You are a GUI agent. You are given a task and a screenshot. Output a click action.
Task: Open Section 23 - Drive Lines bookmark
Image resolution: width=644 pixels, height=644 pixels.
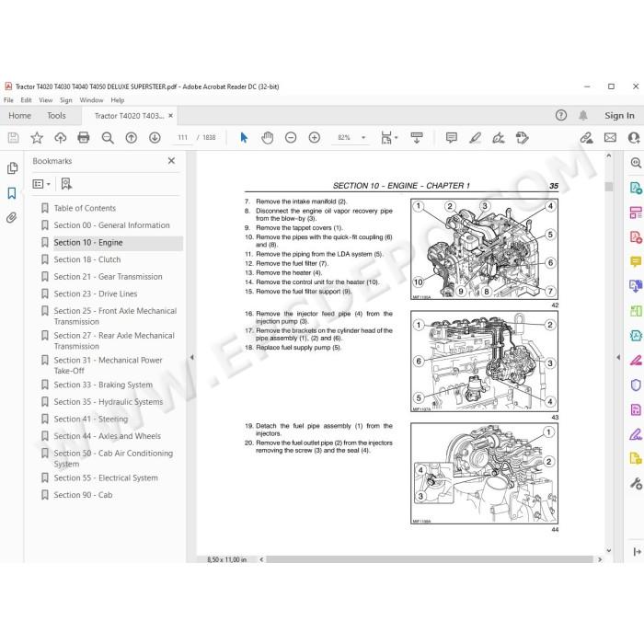[96, 293]
